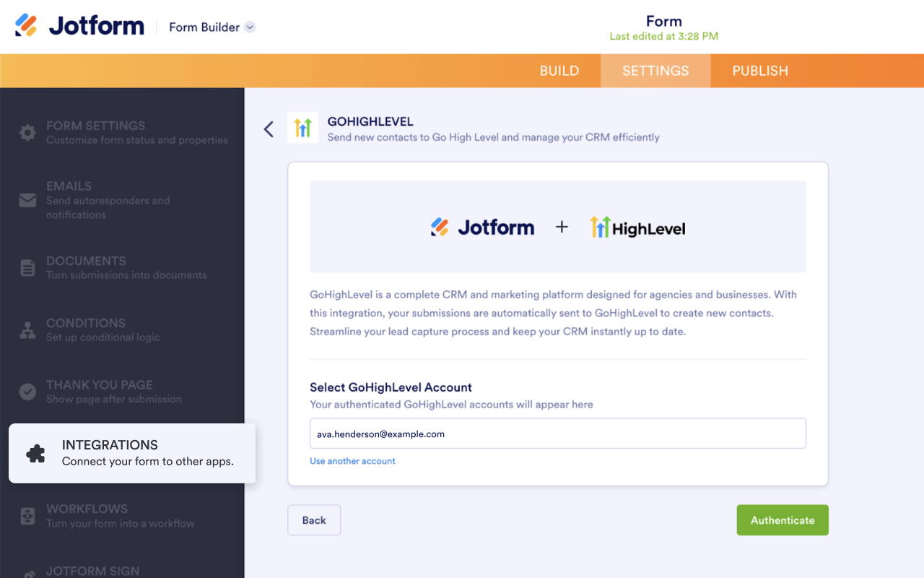Image resolution: width=924 pixels, height=578 pixels.
Task: Switch to the BUILD tab
Action: click(559, 71)
